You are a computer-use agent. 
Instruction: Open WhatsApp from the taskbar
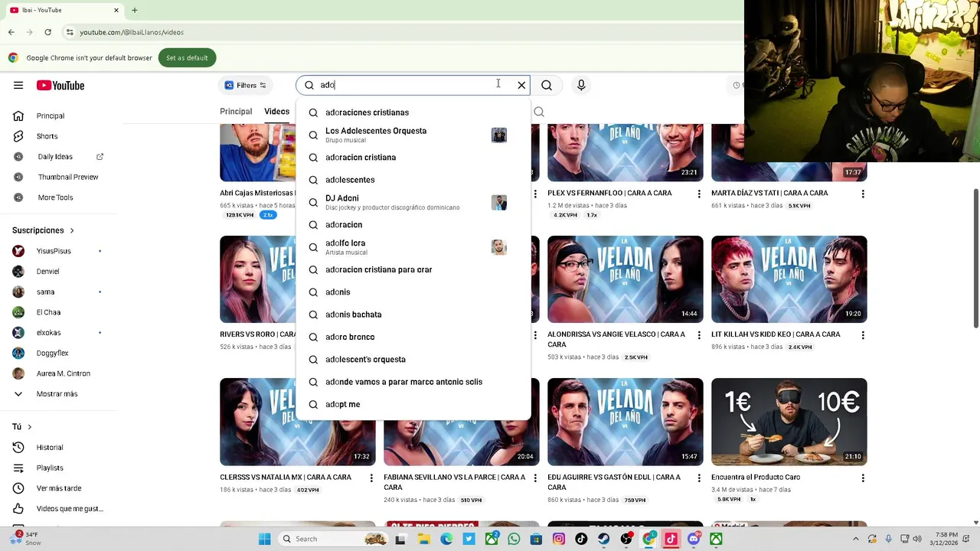pyautogui.click(x=514, y=539)
